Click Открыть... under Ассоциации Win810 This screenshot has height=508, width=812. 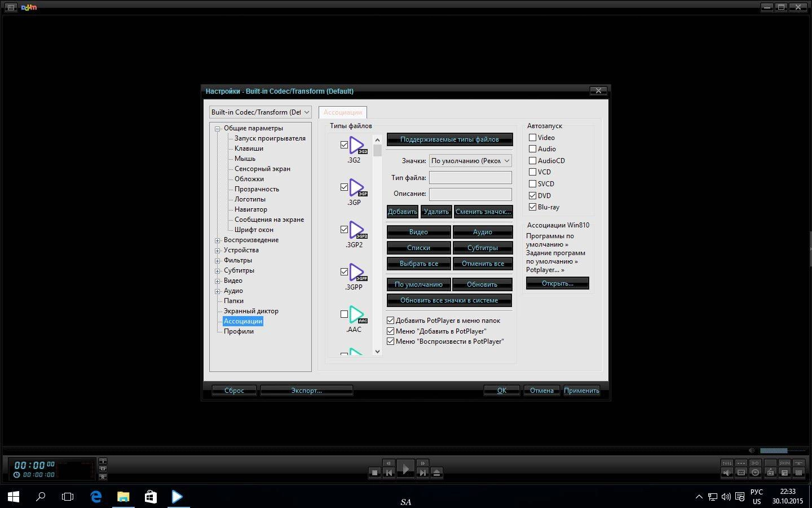[x=558, y=283]
